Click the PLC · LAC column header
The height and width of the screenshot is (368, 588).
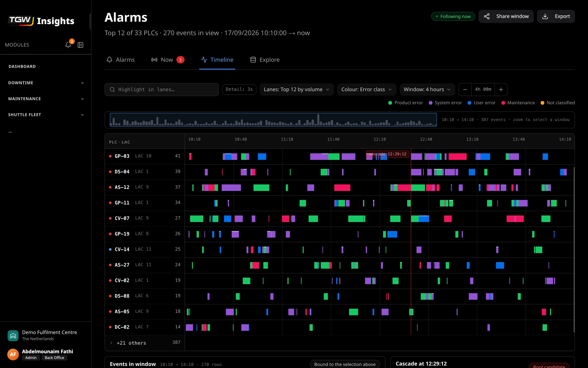click(x=120, y=142)
